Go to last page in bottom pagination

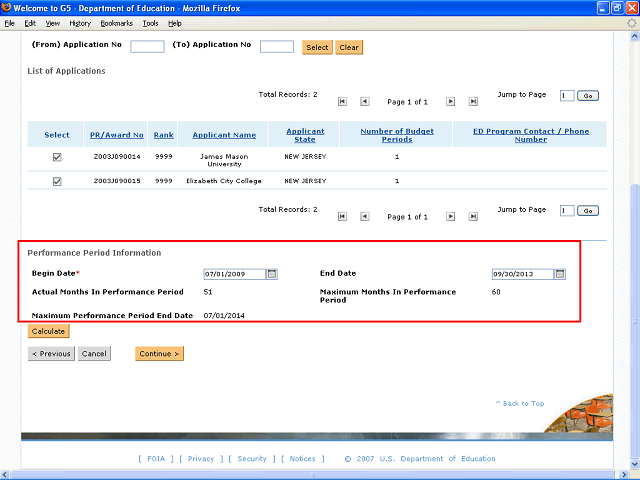click(x=473, y=216)
